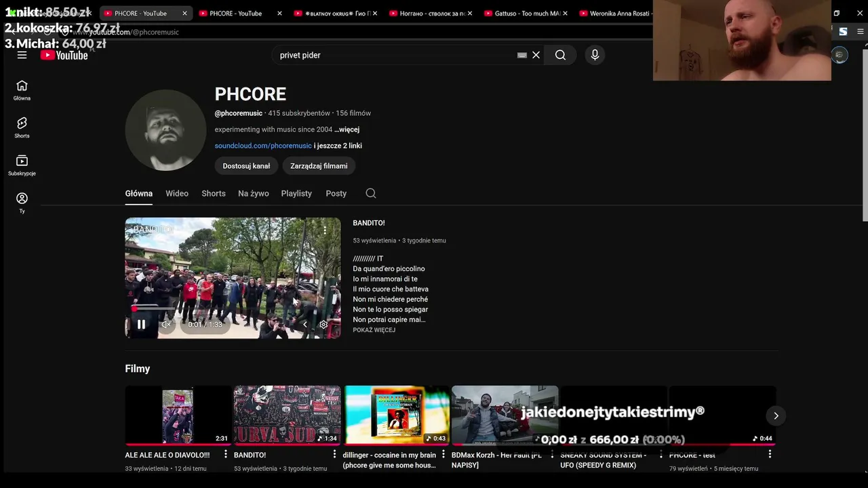Collapse player controls with the left chevron
This screenshot has height=488, width=868.
[305, 325]
